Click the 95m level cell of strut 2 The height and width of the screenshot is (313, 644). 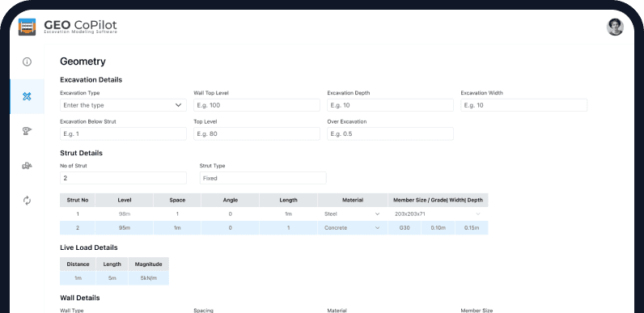(x=124, y=228)
